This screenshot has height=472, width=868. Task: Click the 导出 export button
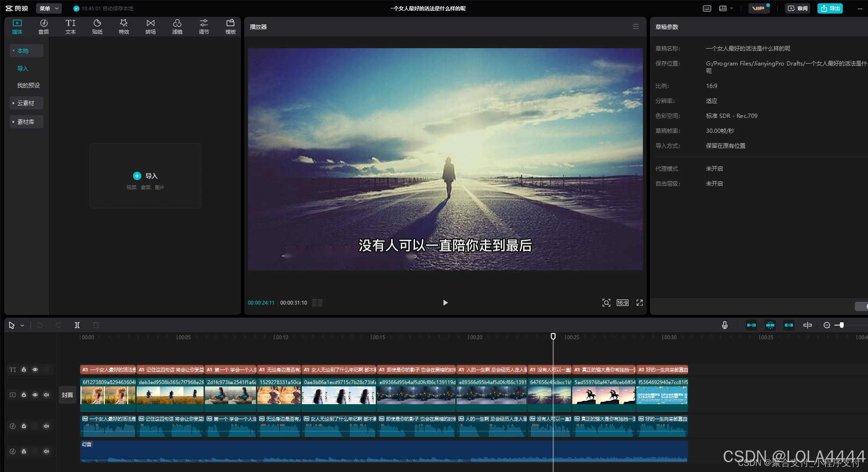[x=830, y=8]
